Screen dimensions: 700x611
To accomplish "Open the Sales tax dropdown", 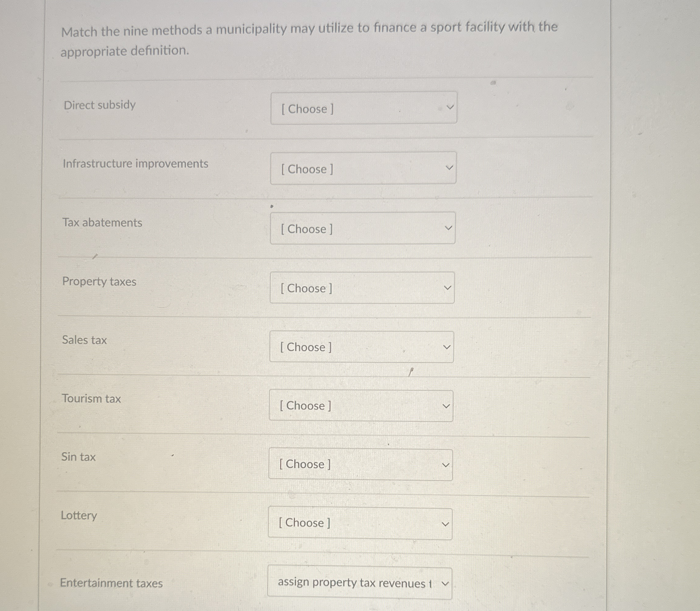I will click(361, 347).
